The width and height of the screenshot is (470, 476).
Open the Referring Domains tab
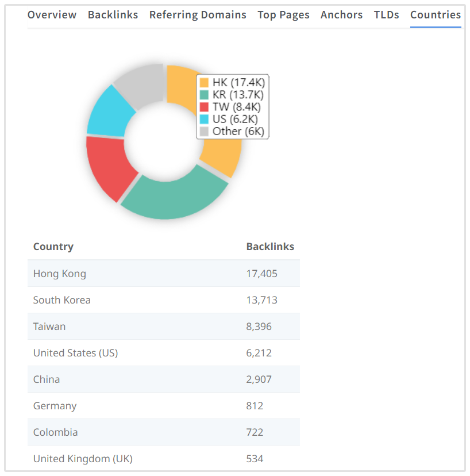pyautogui.click(x=198, y=15)
